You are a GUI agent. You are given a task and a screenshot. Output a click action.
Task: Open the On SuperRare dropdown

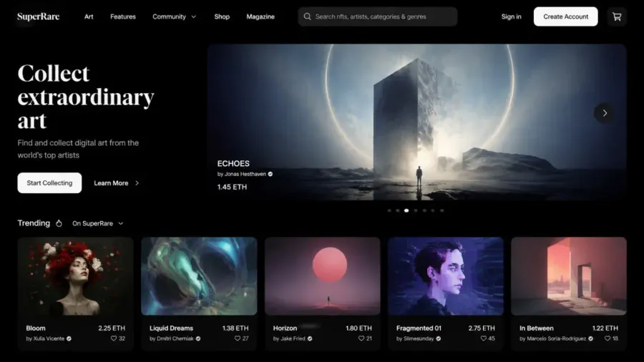[98, 223]
